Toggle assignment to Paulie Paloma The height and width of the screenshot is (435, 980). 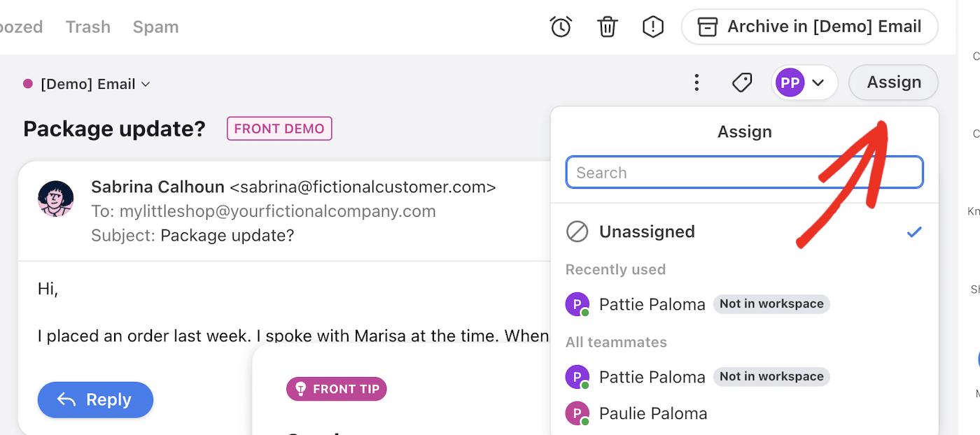[652, 413]
